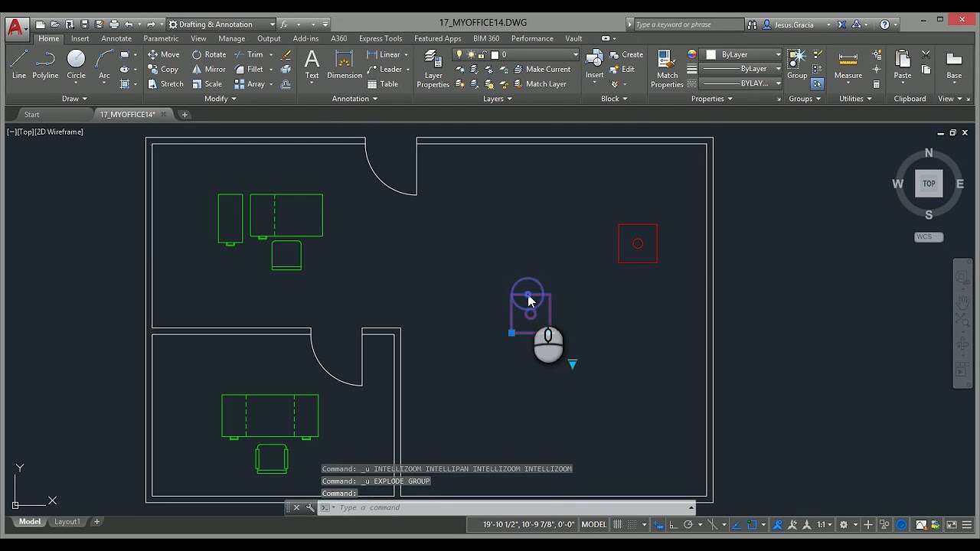The height and width of the screenshot is (551, 980).
Task: Click the Plot print icon in quick access toolbar
Action: (x=113, y=24)
